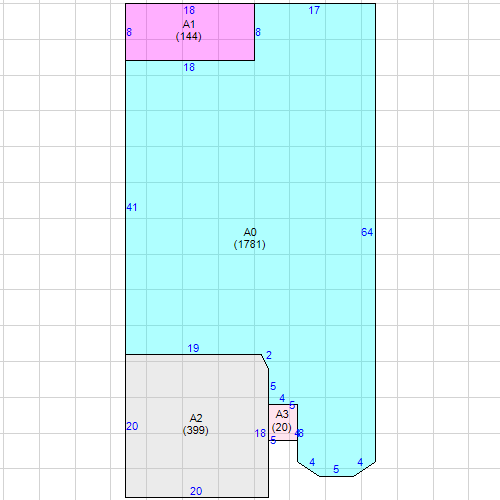
Task: Click the 17 dimension on the top edge
Action: coord(314,10)
